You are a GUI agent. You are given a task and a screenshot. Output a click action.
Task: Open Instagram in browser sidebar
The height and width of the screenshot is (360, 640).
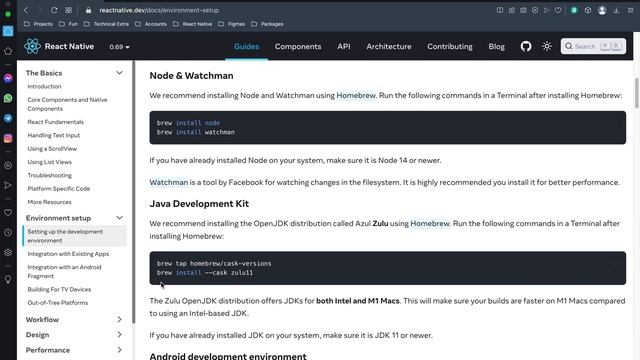coord(8,138)
